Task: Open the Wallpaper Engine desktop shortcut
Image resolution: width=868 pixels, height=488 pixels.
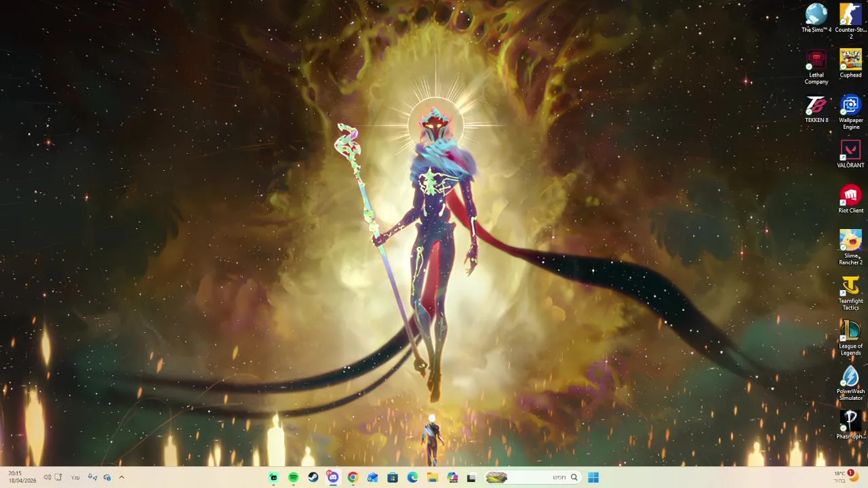Action: coord(850,113)
